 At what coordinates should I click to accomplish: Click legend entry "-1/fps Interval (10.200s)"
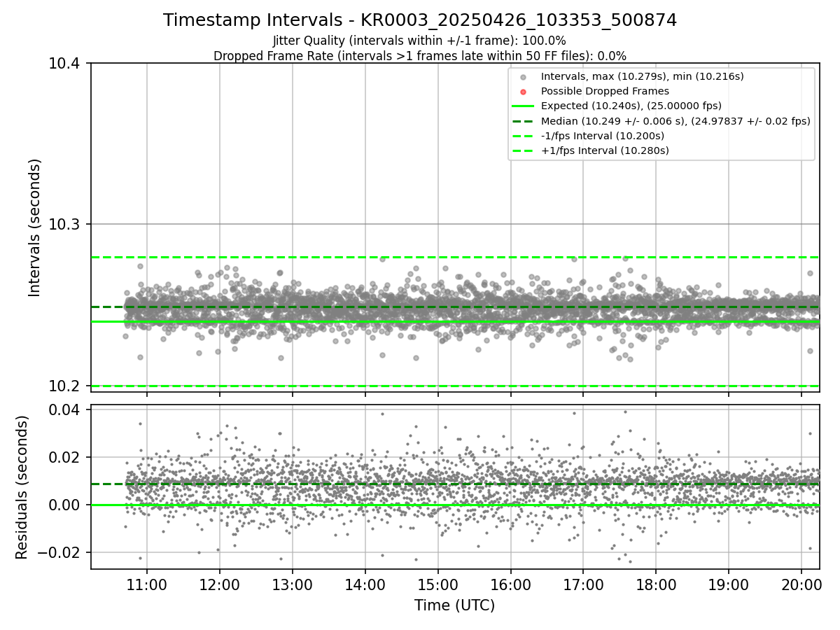603,136
